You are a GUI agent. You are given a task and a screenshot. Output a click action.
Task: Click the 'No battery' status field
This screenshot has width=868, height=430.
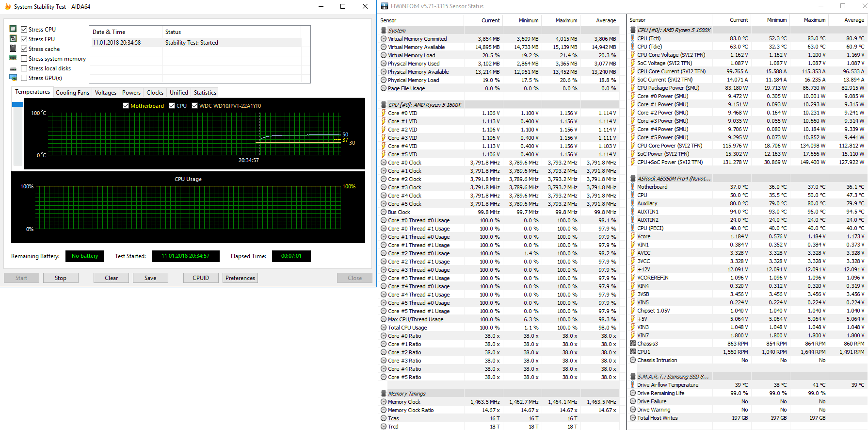(x=85, y=256)
